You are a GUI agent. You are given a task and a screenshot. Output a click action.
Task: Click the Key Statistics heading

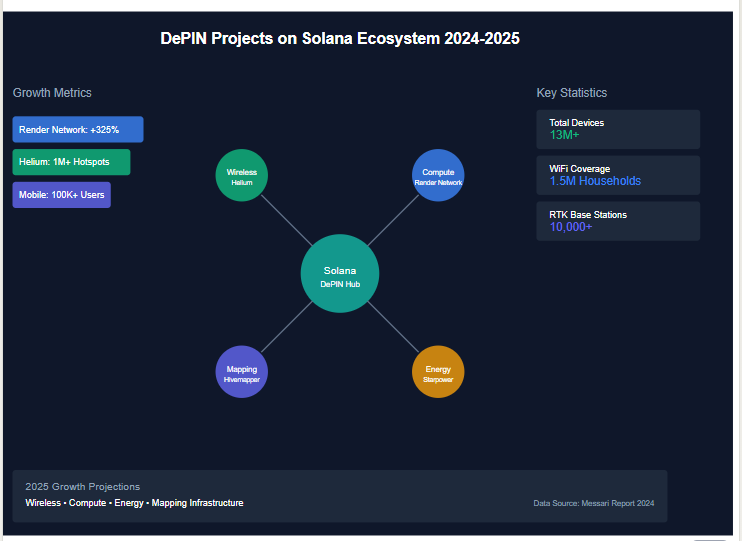tap(572, 93)
